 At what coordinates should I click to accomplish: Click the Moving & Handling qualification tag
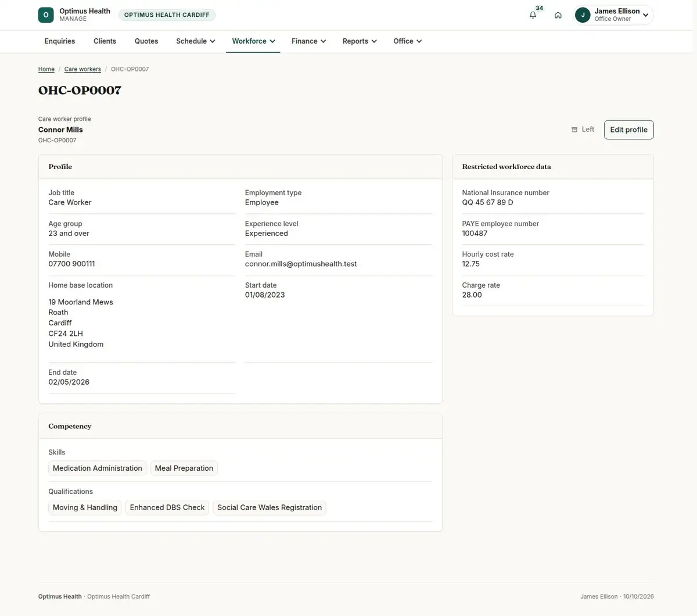[85, 507]
